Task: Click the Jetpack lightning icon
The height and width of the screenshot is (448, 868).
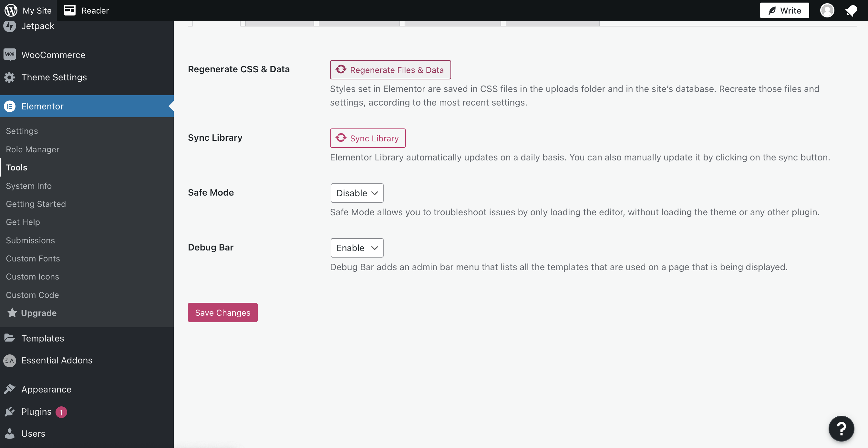Action: pos(10,25)
